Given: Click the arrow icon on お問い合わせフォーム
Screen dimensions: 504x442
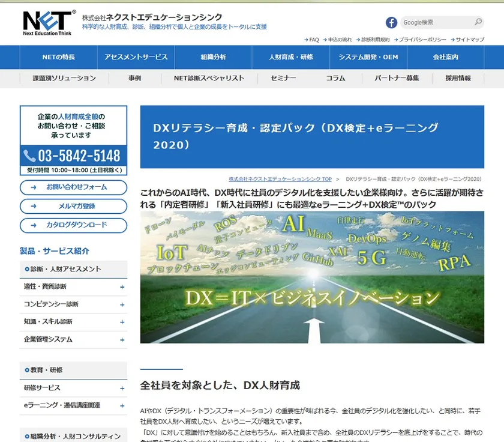Looking at the screenshot, I should point(34,187).
